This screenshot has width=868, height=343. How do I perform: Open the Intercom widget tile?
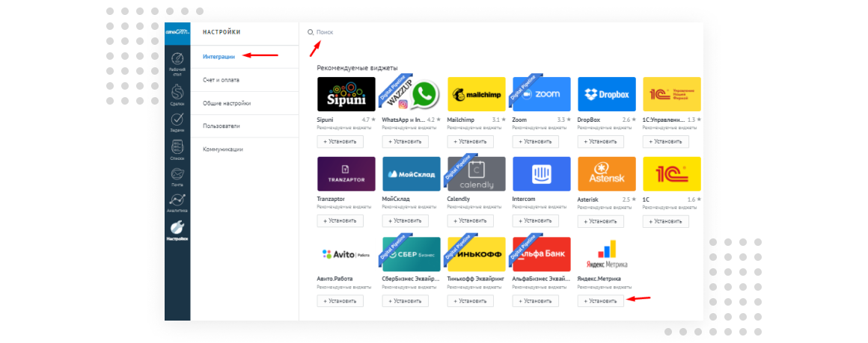click(x=542, y=173)
